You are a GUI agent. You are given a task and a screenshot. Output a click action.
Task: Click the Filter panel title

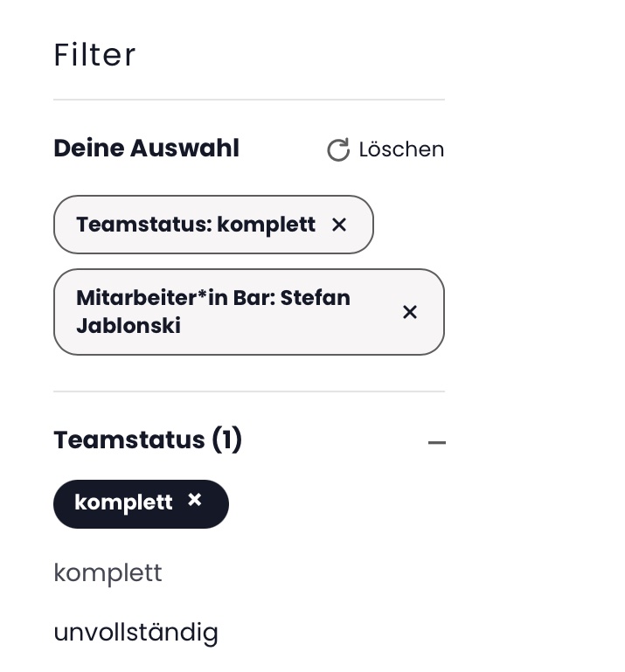tap(94, 55)
